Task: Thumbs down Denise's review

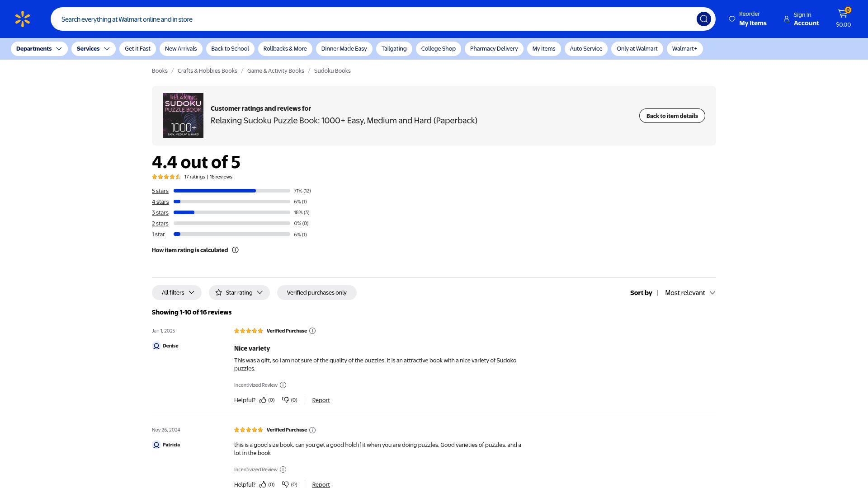Action: [x=285, y=400]
